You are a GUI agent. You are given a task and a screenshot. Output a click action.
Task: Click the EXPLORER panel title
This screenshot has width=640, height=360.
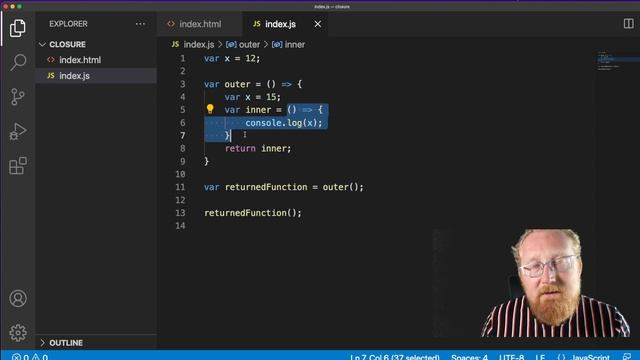68,24
